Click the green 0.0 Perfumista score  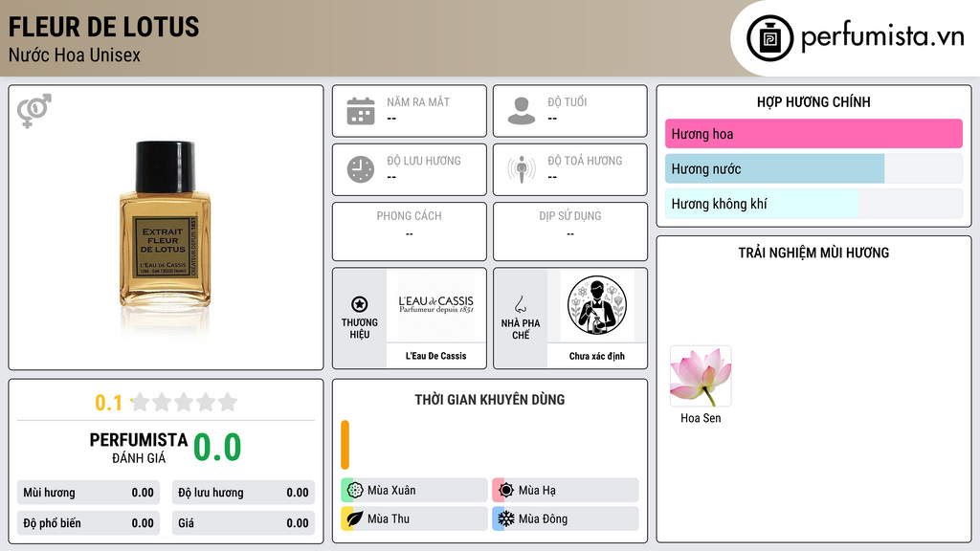[x=217, y=448]
